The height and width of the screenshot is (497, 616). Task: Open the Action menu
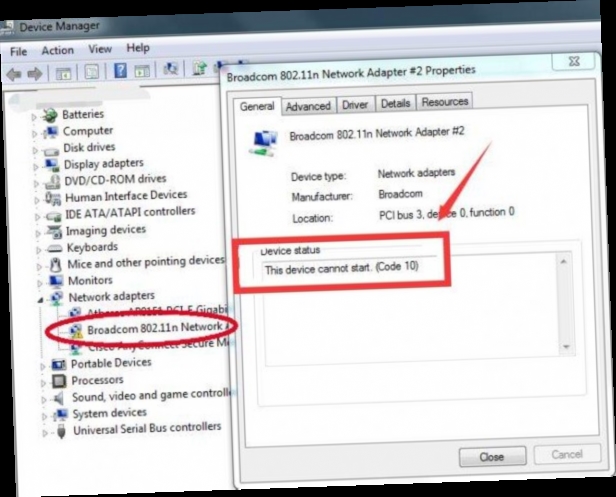[58, 50]
